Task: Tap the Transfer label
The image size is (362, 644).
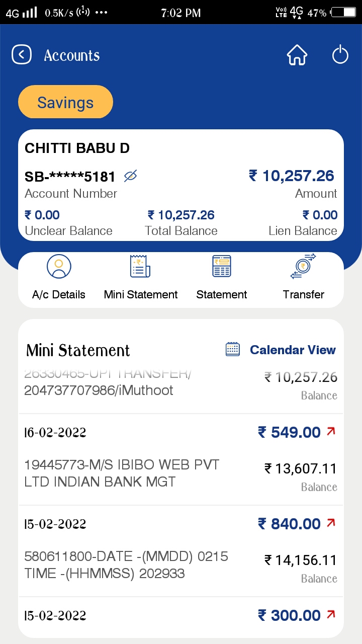Action: [x=303, y=295]
